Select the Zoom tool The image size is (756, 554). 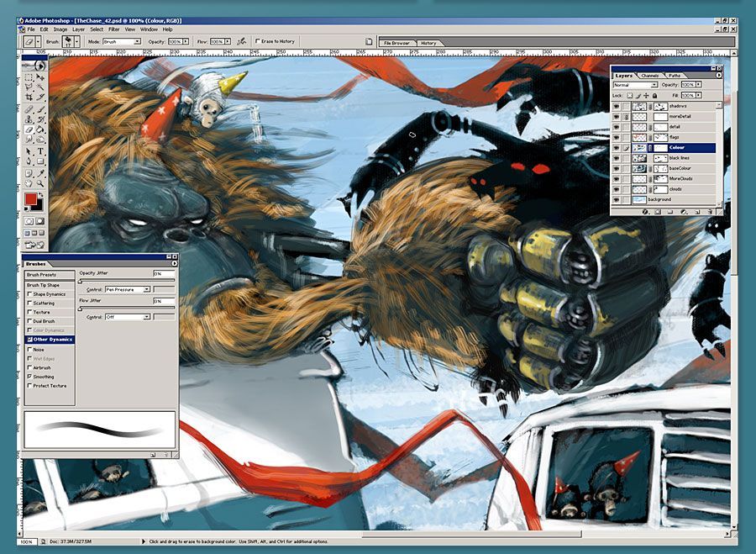(40, 183)
